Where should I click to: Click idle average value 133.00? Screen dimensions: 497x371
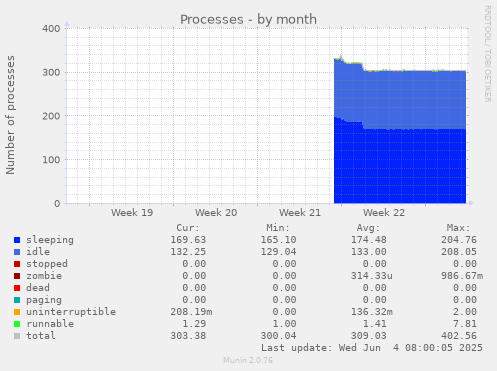pos(369,252)
